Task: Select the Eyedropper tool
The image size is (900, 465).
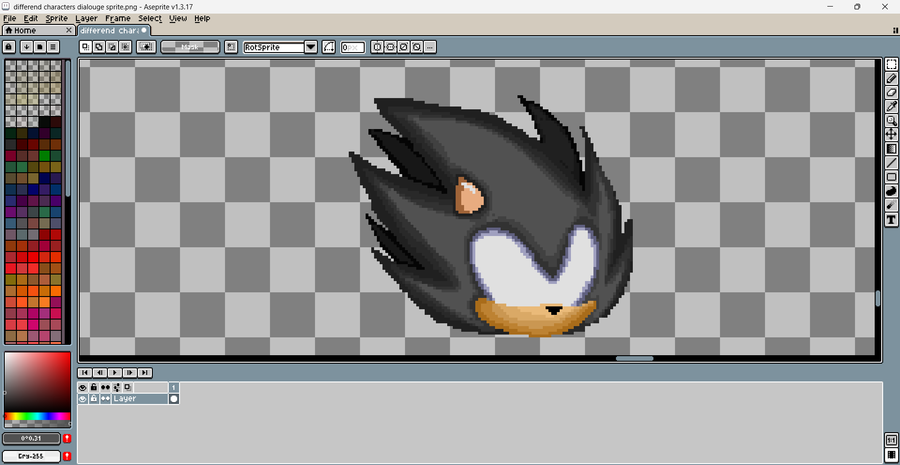Action: pyautogui.click(x=891, y=106)
